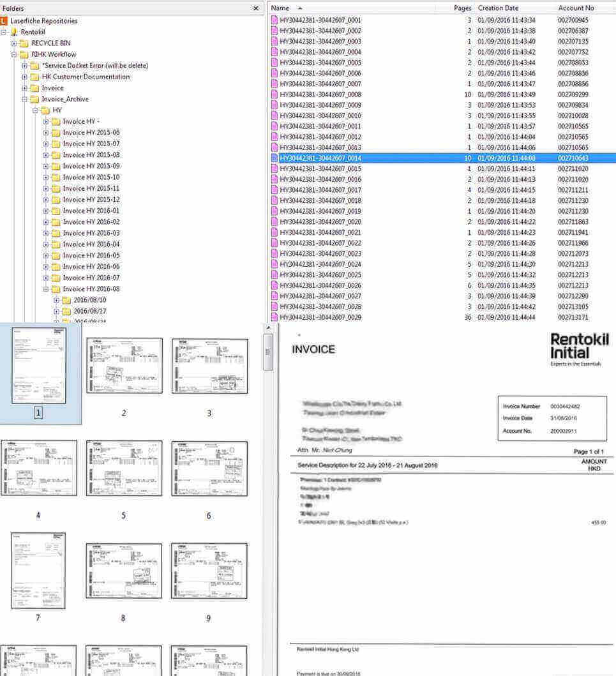Viewport: 616px width, 676px height.
Task: Select the Invoice HY 2016-05 folder
Action: point(91,256)
